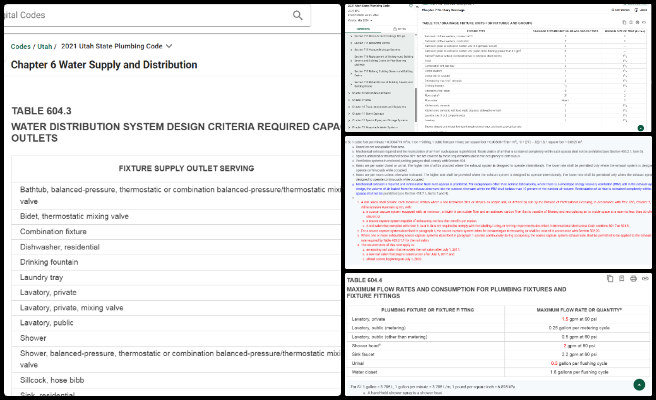Screen dimensions: 656x400
Task: Click the search magnifier icon
Action: [x=297, y=15]
